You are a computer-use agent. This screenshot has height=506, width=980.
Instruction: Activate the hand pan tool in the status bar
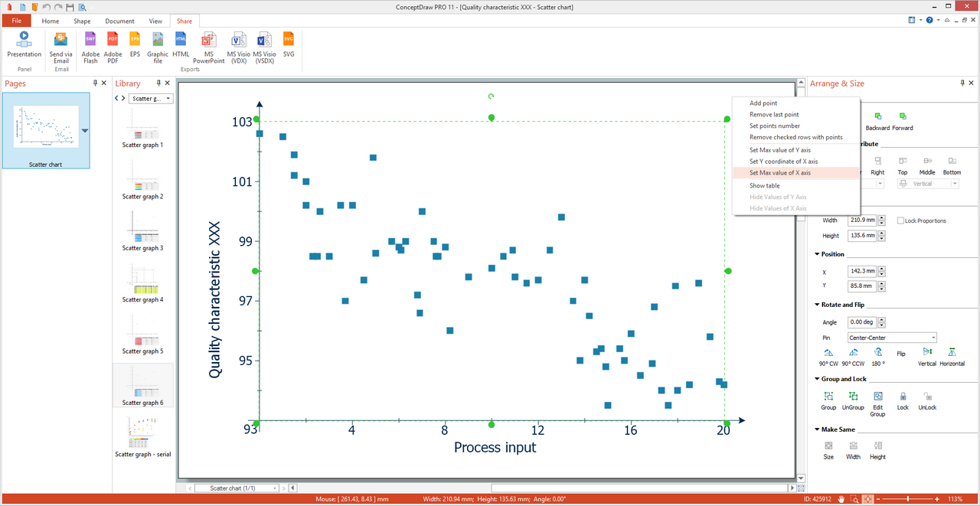coord(841,499)
